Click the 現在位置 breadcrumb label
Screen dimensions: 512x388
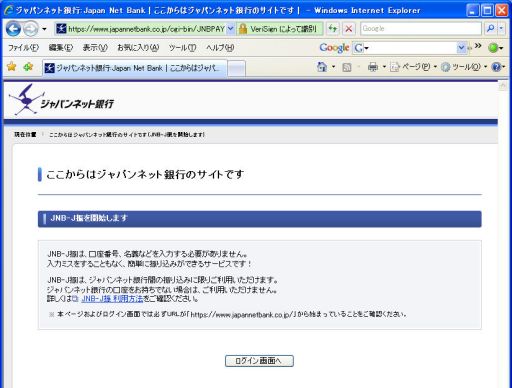click(25, 135)
